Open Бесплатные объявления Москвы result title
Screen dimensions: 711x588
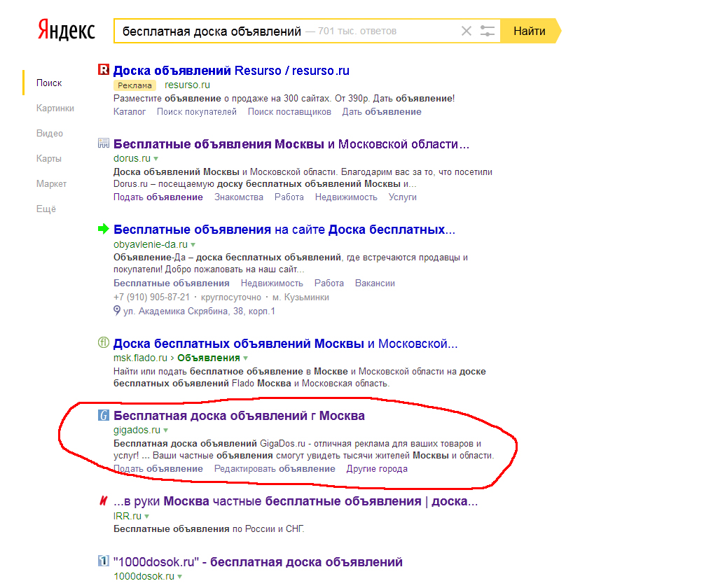coord(291,144)
